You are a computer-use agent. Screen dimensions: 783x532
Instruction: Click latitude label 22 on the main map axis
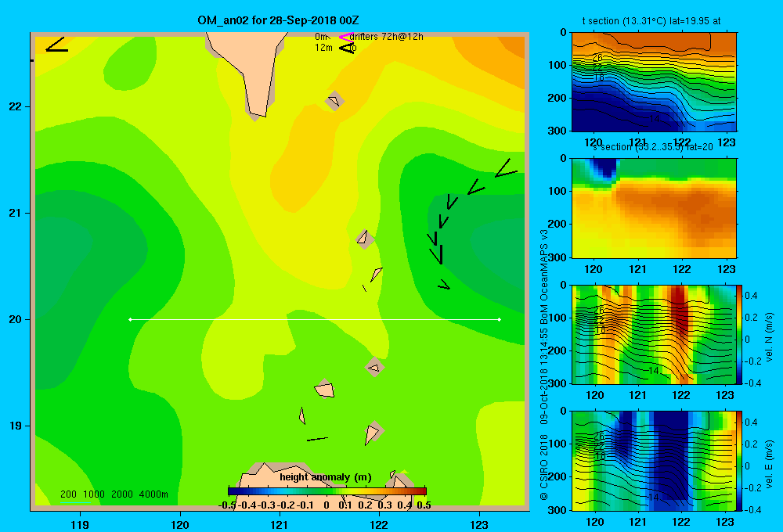[x=16, y=106]
